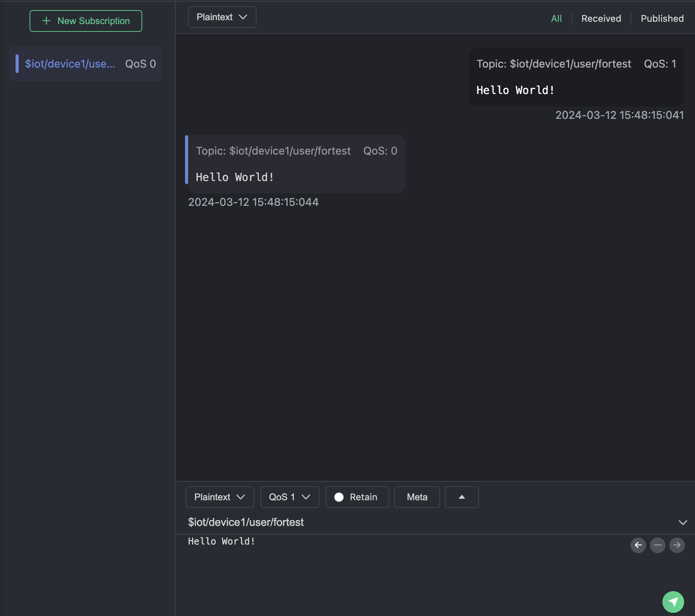Click the green send message icon

673,602
